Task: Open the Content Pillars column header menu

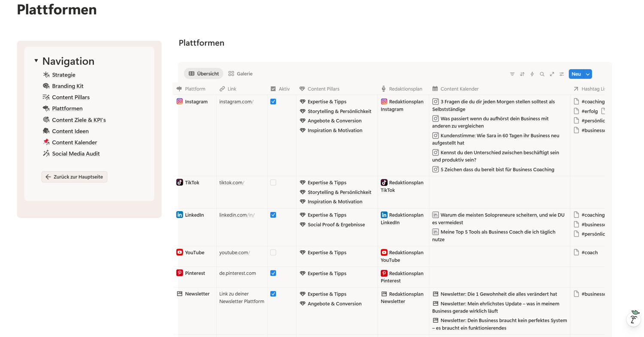Action: pos(323,89)
